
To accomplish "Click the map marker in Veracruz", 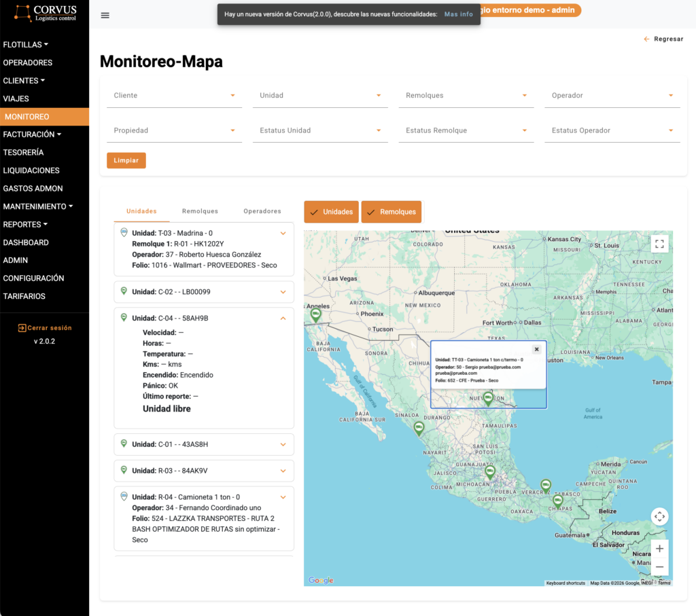I will point(546,486).
